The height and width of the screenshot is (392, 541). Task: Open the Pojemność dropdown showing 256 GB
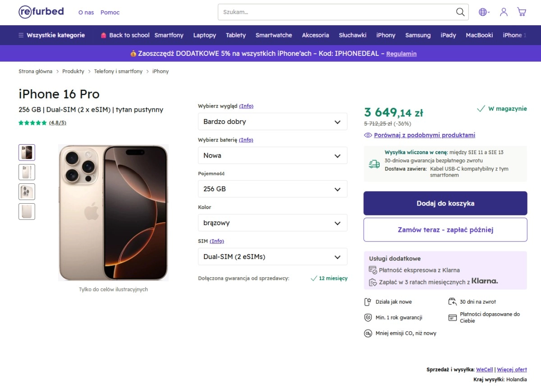click(273, 189)
